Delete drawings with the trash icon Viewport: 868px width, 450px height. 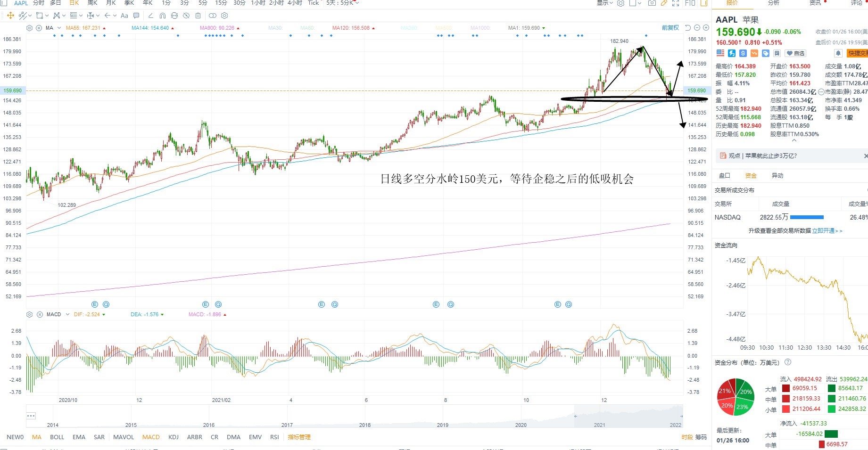click(x=198, y=16)
